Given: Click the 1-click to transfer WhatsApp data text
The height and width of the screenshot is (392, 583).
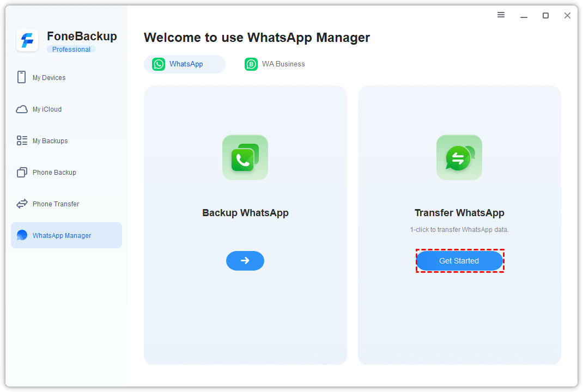Looking at the screenshot, I should 459,230.
